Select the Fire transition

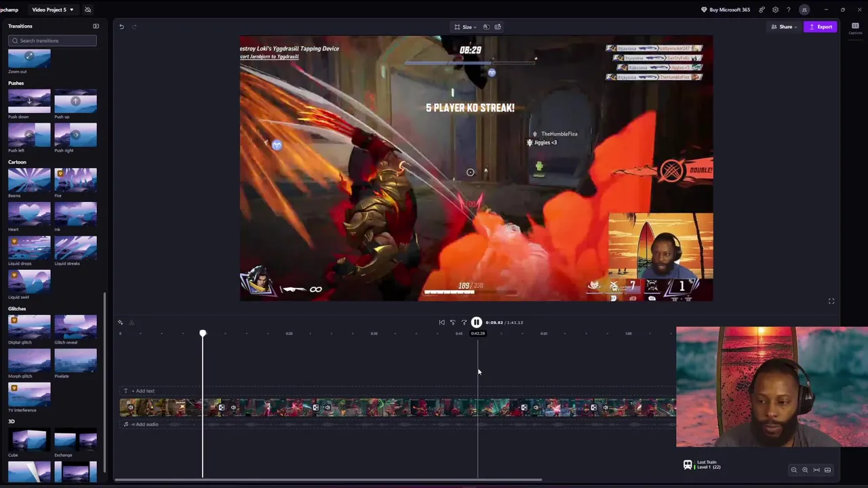75,180
